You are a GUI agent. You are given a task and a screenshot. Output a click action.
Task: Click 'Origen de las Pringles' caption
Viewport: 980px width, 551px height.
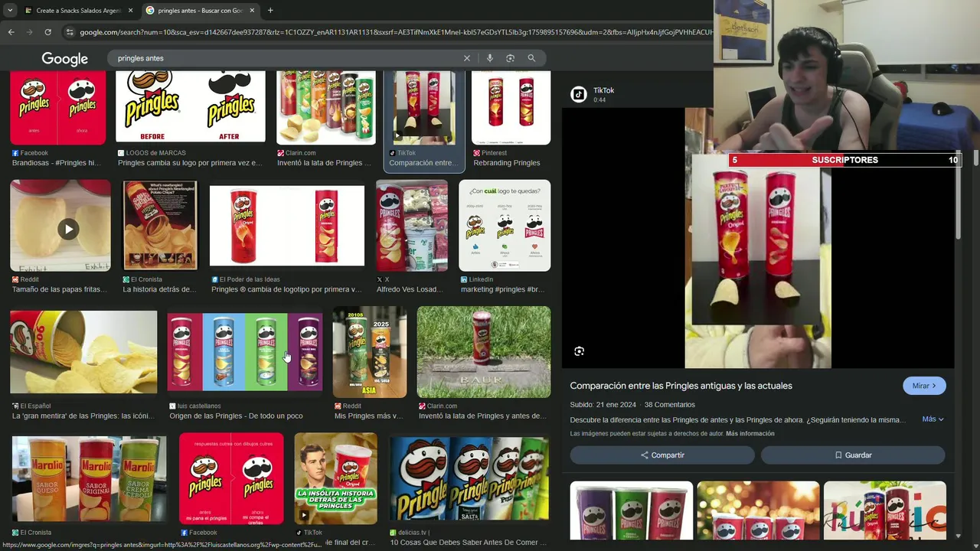tap(236, 416)
